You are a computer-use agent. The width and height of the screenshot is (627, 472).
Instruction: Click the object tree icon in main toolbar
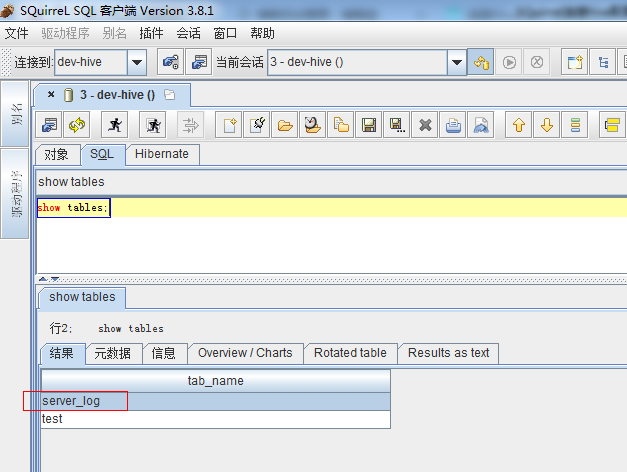pos(603,62)
